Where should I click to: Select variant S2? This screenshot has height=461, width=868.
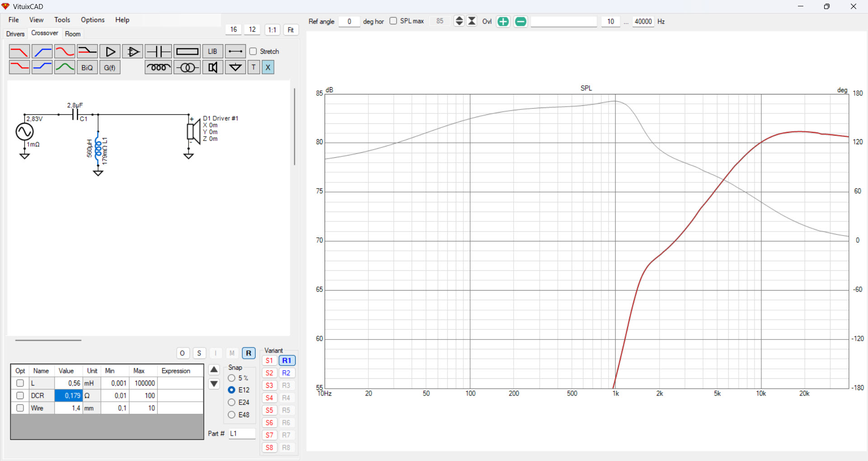(x=269, y=373)
